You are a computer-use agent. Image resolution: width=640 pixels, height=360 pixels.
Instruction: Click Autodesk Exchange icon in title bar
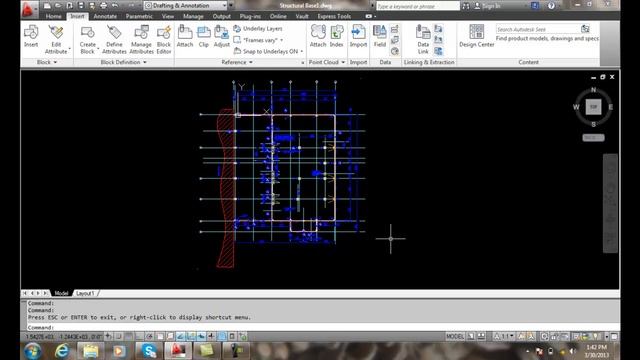[x=535, y=6]
